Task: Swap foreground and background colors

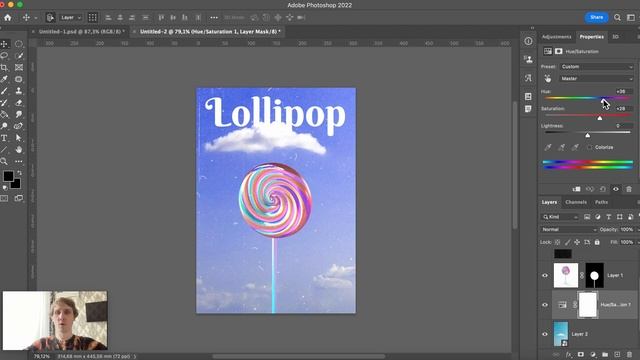Action: click(x=19, y=173)
